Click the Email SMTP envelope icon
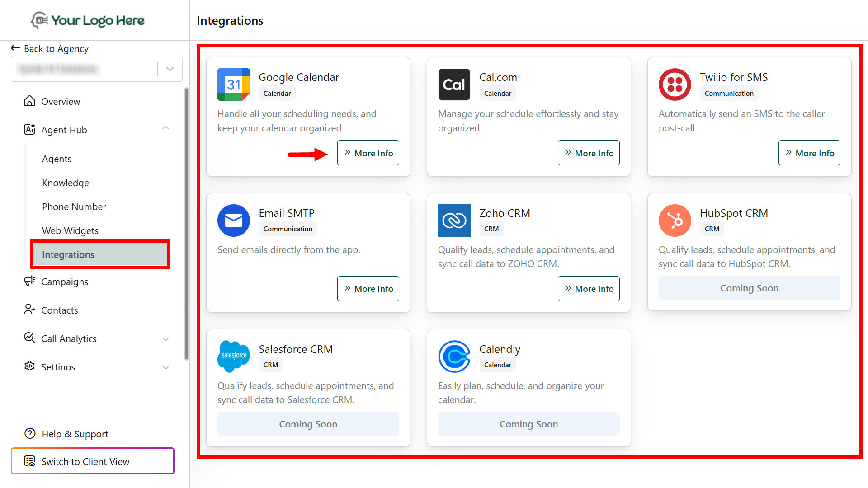This screenshot has width=868, height=488. click(x=233, y=221)
